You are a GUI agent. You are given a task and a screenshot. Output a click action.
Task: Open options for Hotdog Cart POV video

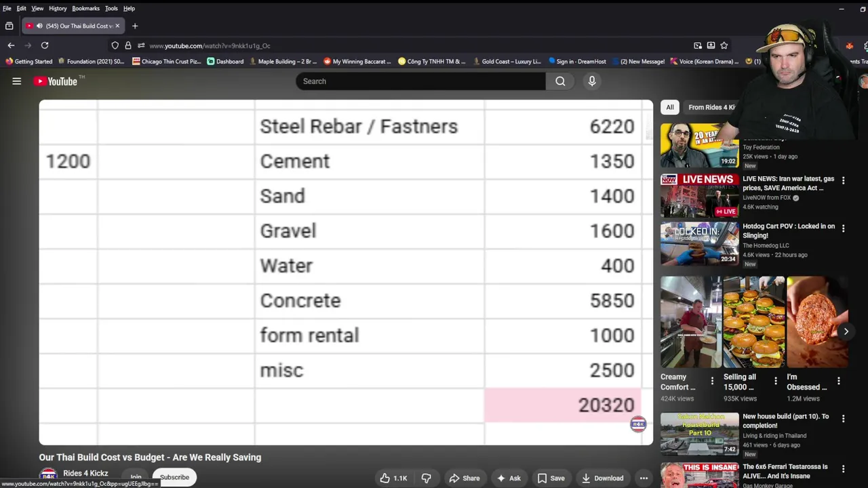pyautogui.click(x=843, y=228)
